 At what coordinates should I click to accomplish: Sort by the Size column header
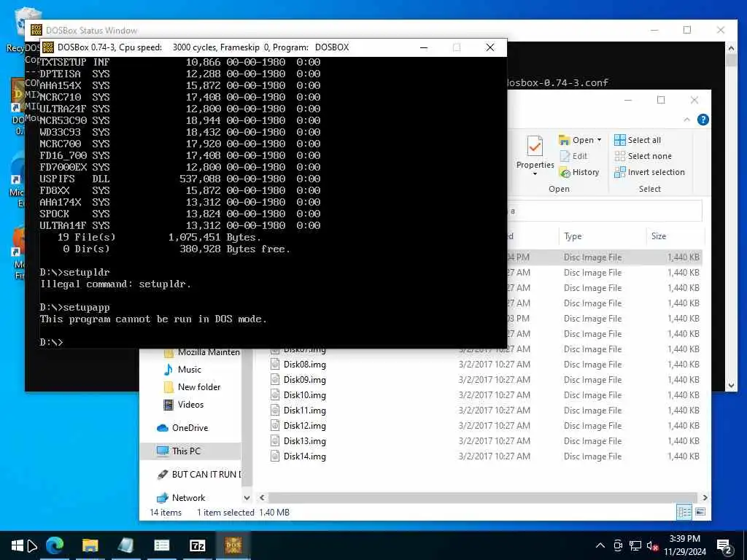675,236
